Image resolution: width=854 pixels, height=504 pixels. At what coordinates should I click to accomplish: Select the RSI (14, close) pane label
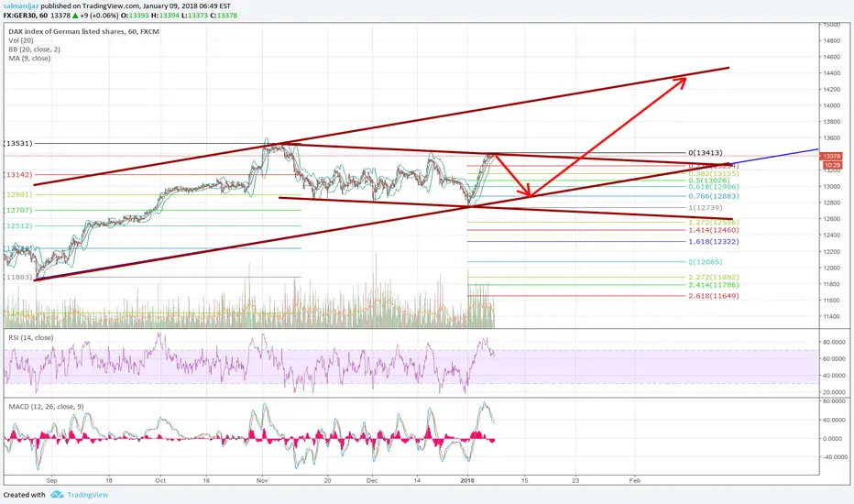(x=31, y=338)
